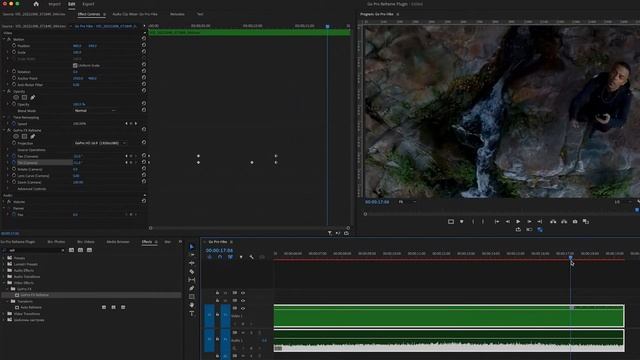Viewport: 640px width, 360px height.
Task: Collapse Video Effects folder
Action: [4, 282]
